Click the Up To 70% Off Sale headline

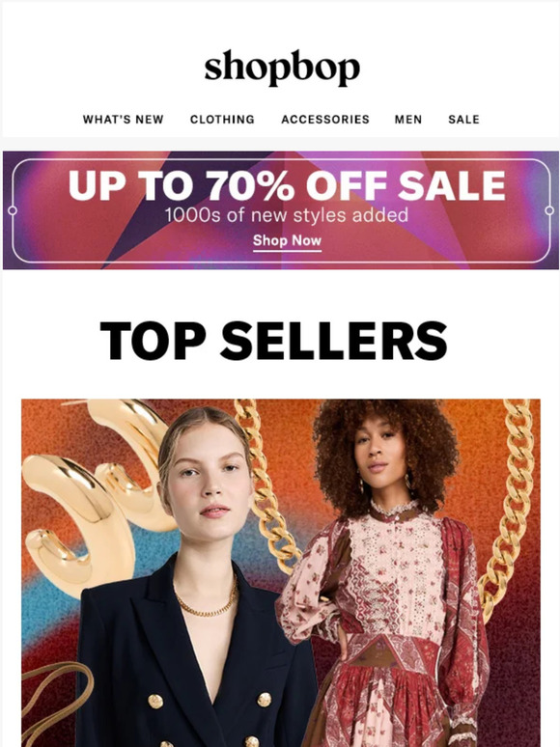click(287, 185)
